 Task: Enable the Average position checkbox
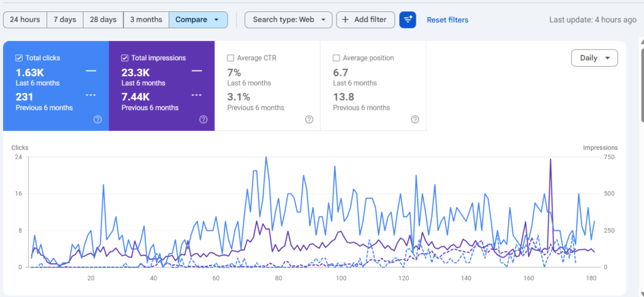[336, 58]
